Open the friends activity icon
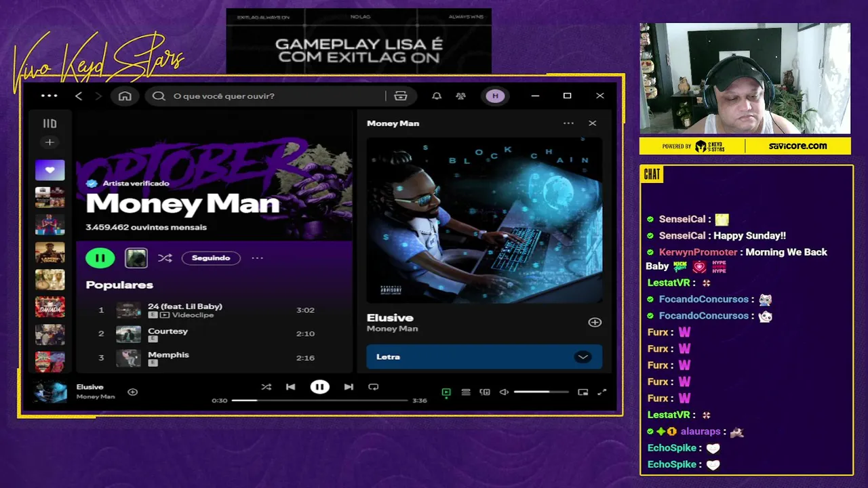The image size is (868, 488). tap(461, 96)
